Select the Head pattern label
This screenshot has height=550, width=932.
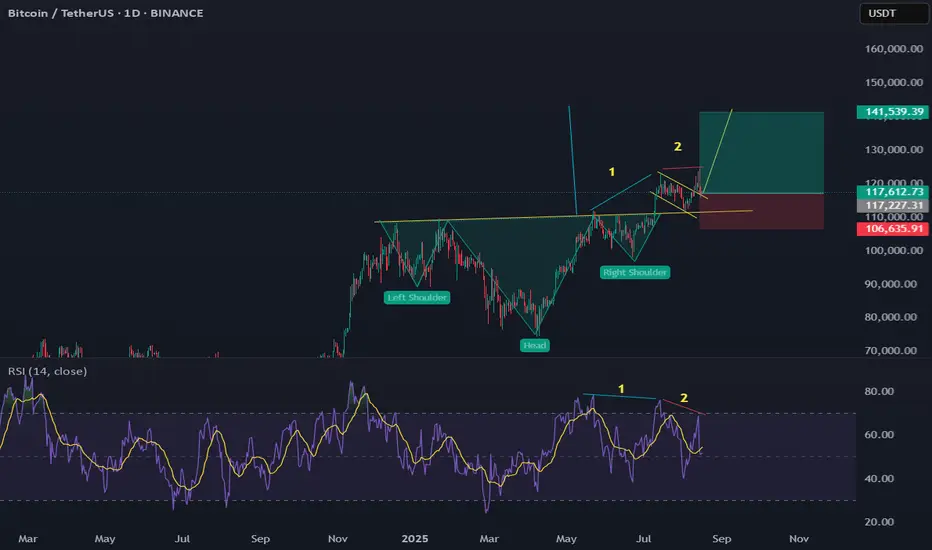click(x=534, y=345)
